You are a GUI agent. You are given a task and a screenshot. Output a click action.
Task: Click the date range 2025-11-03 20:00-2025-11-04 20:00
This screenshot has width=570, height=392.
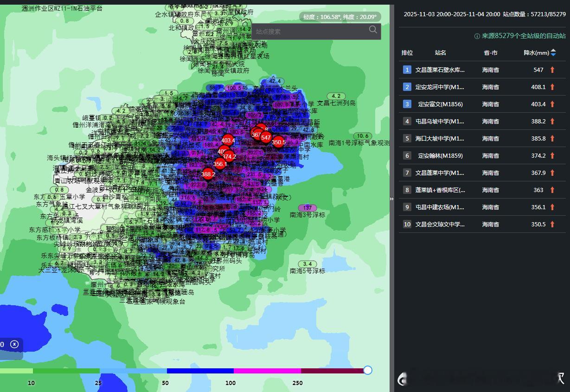click(452, 14)
